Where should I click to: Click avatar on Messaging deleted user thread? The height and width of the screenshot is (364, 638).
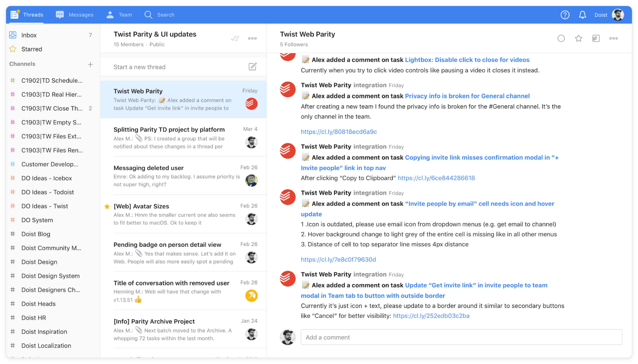pos(251,180)
